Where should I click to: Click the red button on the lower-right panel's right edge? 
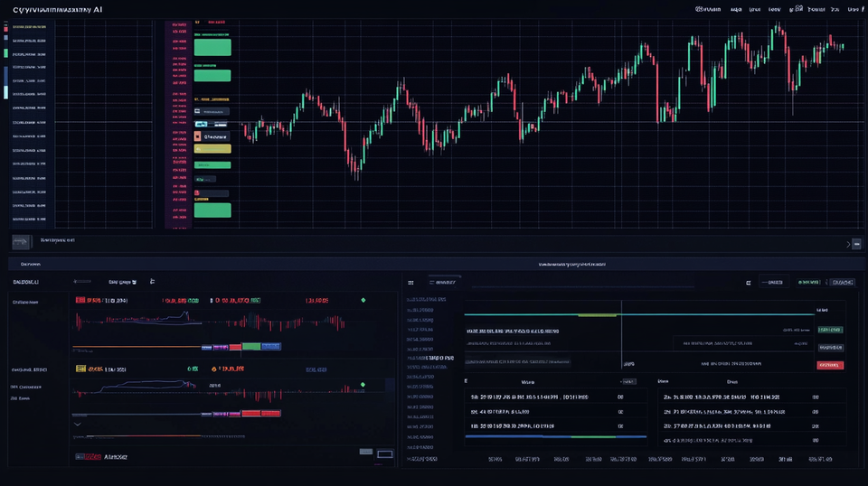[x=829, y=365]
